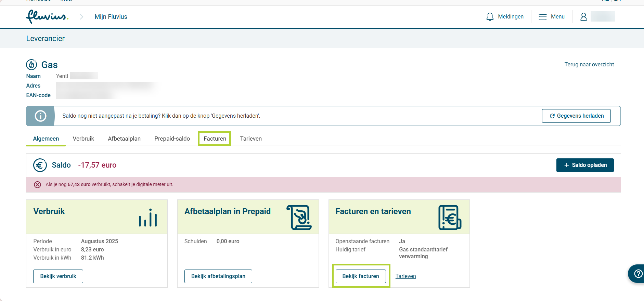Screen dimensions: 644x301
Task: Open the Prepaid-saldo tab
Action: [x=172, y=139]
